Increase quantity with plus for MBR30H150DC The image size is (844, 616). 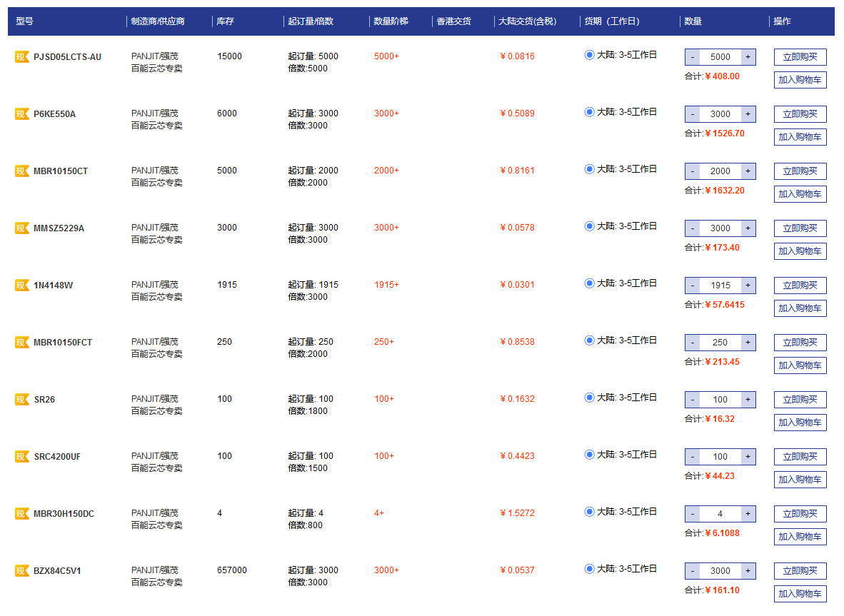pos(748,514)
